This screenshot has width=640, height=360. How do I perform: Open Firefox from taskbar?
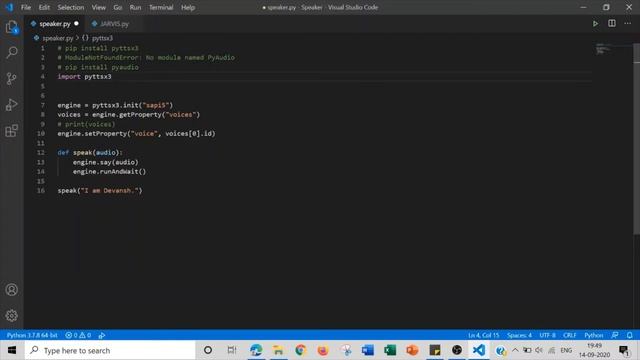coord(323,350)
